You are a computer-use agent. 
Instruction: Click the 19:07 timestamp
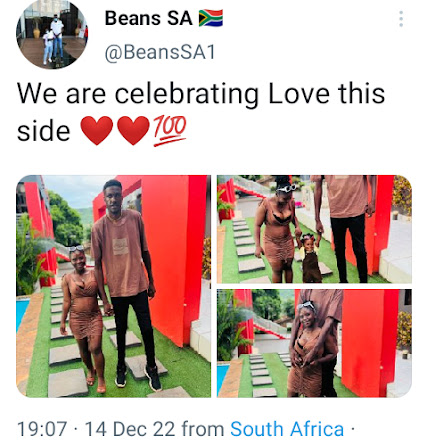coord(42,429)
